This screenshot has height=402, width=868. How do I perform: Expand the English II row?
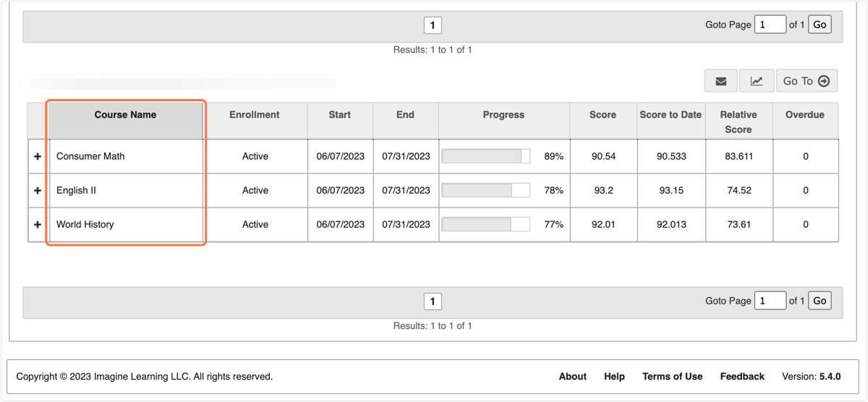[x=38, y=190]
